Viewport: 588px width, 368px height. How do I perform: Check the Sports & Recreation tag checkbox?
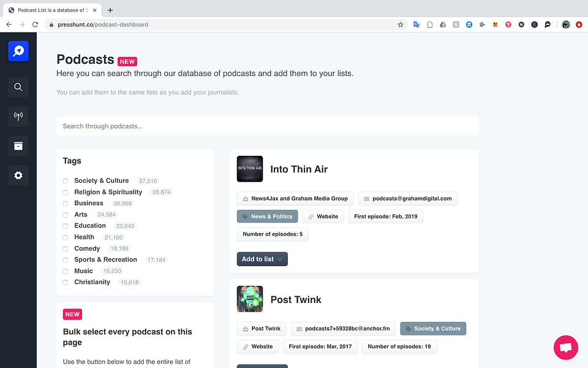tap(66, 260)
